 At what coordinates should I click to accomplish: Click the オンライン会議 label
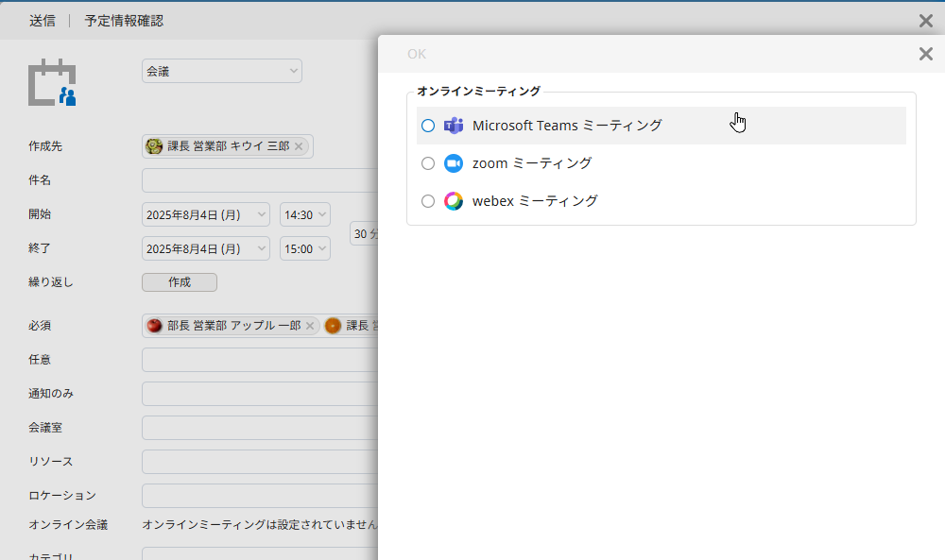(x=68, y=525)
